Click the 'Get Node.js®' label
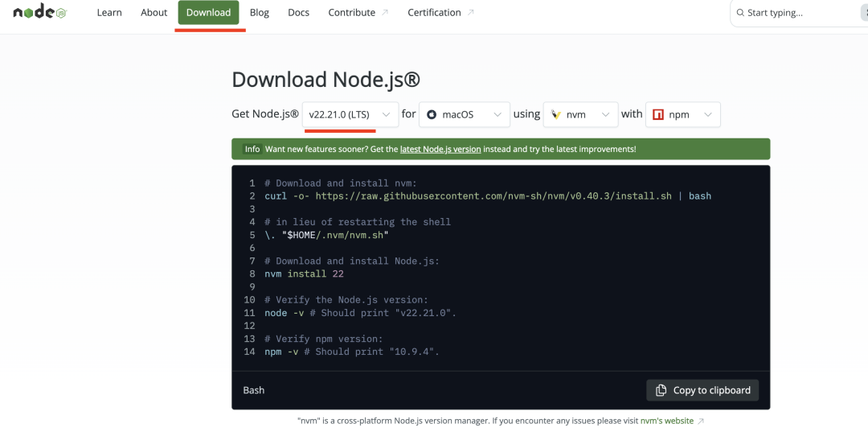Image resolution: width=868 pixels, height=432 pixels. 265,114
